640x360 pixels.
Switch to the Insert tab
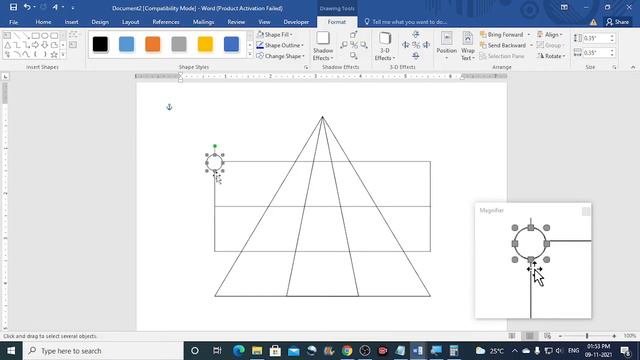[x=71, y=22]
